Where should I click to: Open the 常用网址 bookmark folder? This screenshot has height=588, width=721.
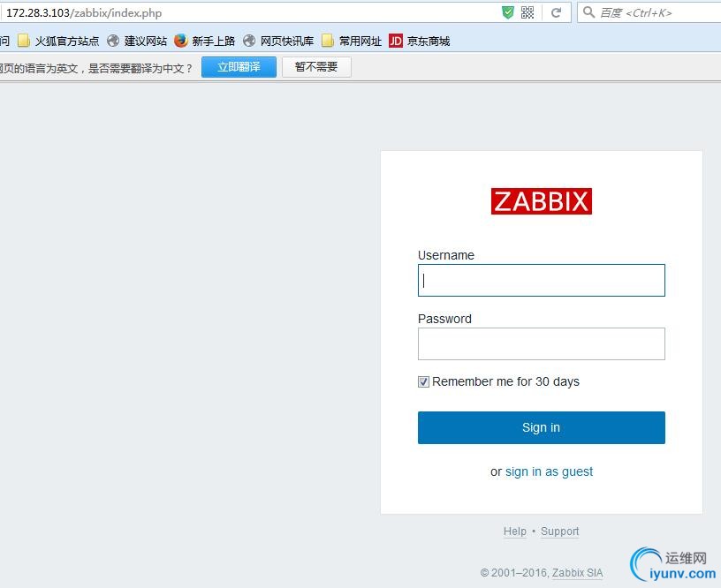coord(352,41)
